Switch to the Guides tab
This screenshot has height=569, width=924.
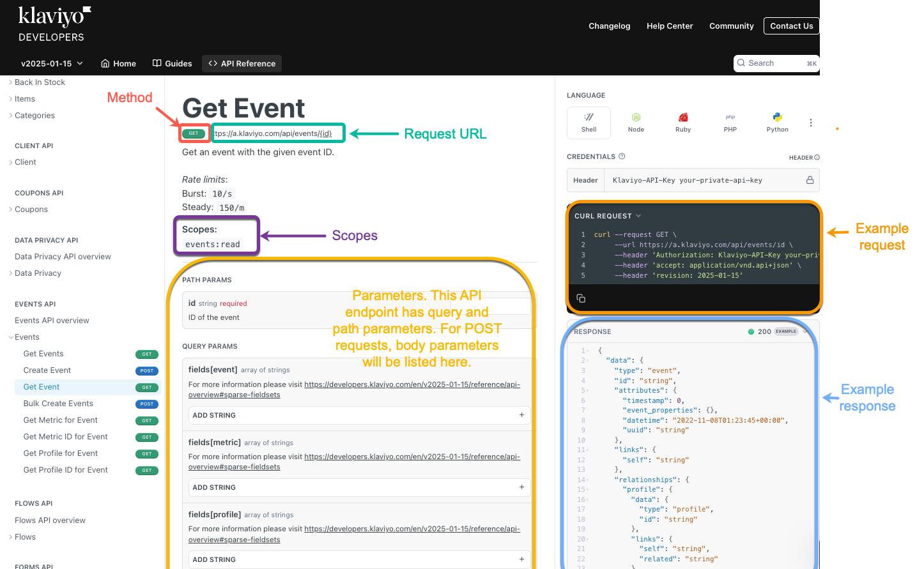point(172,63)
